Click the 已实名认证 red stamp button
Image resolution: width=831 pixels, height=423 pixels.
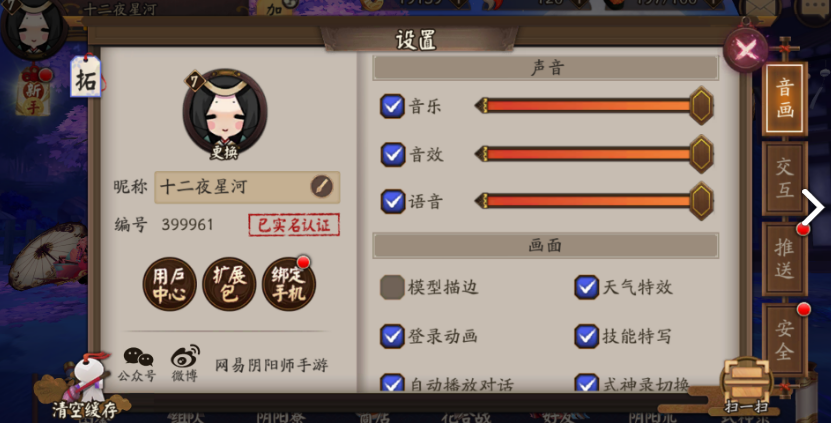click(x=294, y=225)
